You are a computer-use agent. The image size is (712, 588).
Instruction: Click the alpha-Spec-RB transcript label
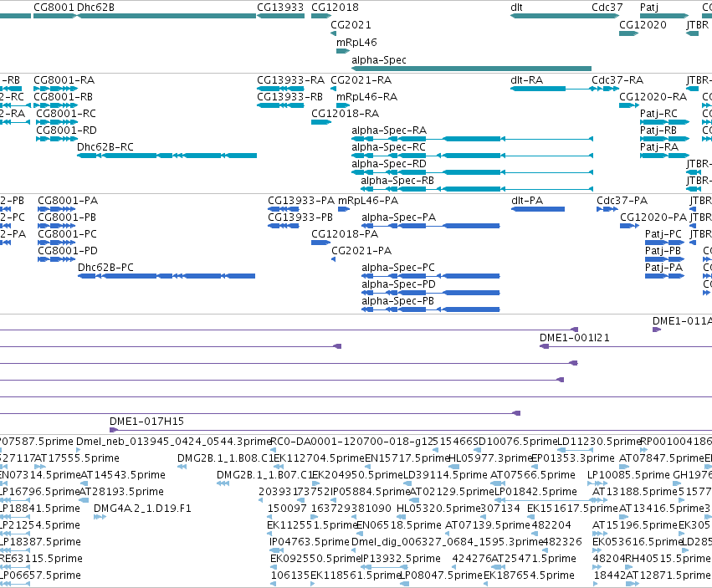397,181
